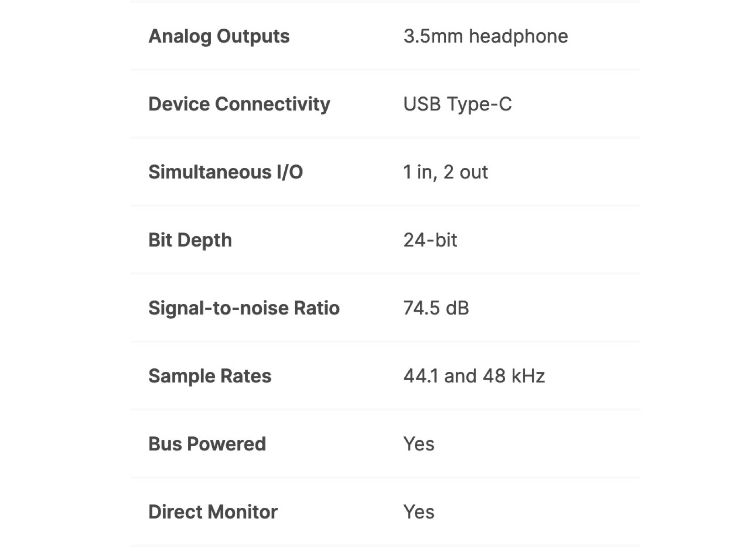Click the 44.1 number in Sample Rates
The image size is (730, 560).
[421, 377]
